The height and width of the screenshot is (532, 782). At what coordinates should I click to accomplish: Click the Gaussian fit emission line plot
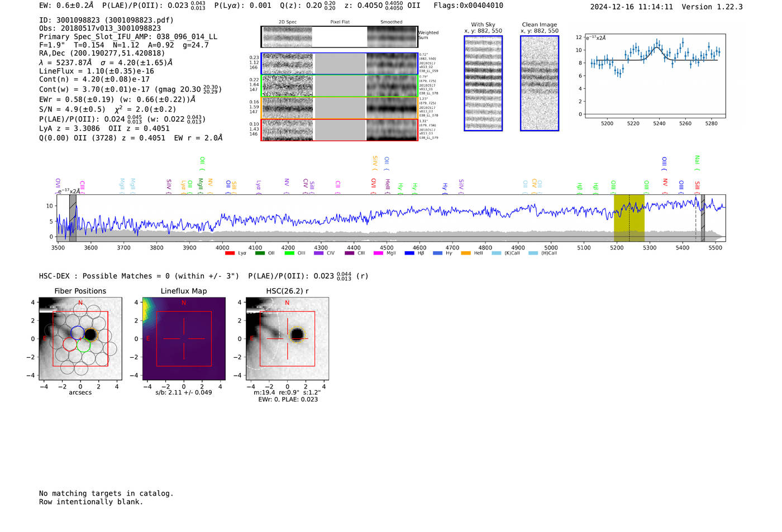655,76
